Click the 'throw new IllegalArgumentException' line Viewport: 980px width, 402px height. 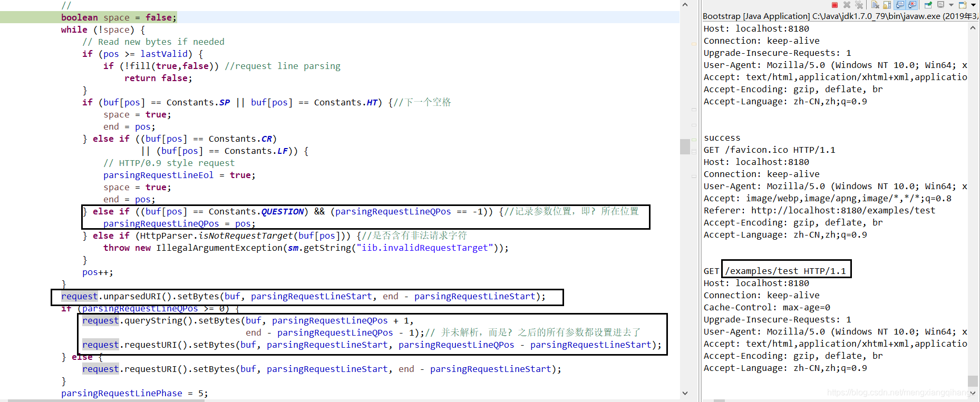point(306,248)
